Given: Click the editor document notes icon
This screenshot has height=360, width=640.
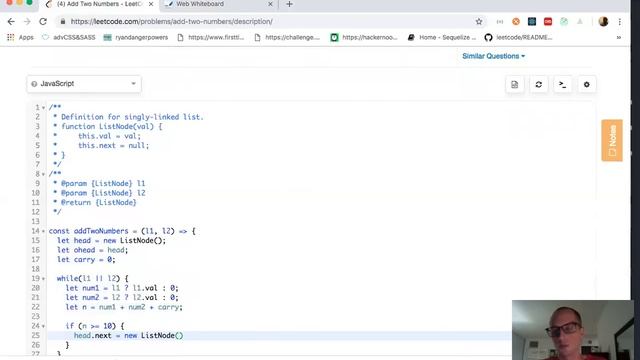Looking at the screenshot, I should 514,84.
